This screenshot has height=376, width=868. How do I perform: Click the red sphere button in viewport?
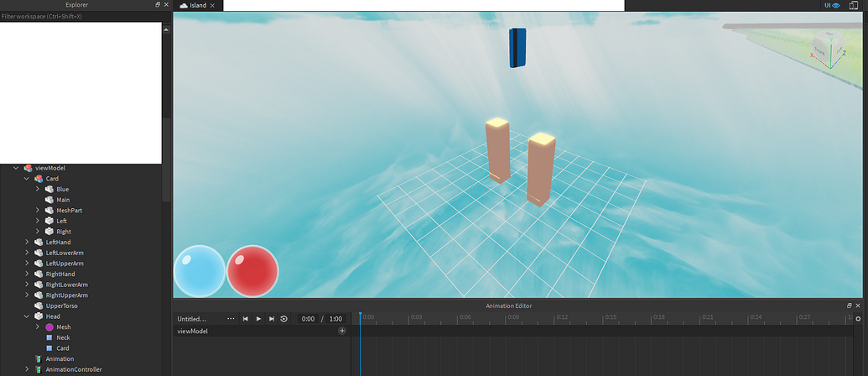[x=252, y=271]
